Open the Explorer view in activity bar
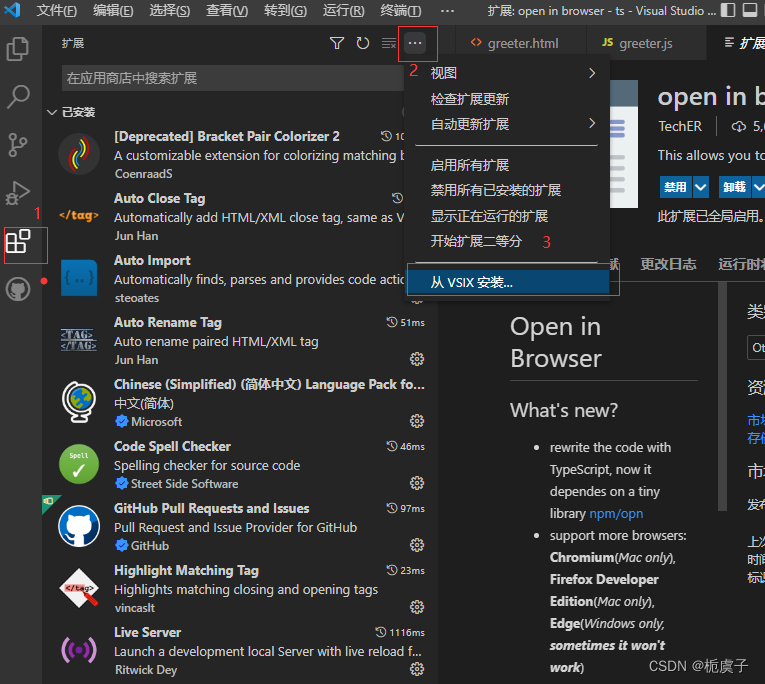This screenshot has height=684, width=765. pos(18,49)
